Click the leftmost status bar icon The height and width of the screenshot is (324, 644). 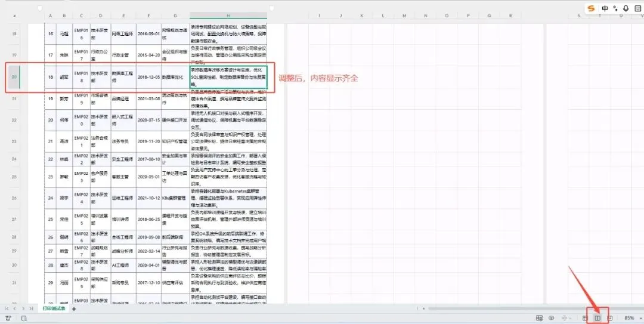[8, 318]
